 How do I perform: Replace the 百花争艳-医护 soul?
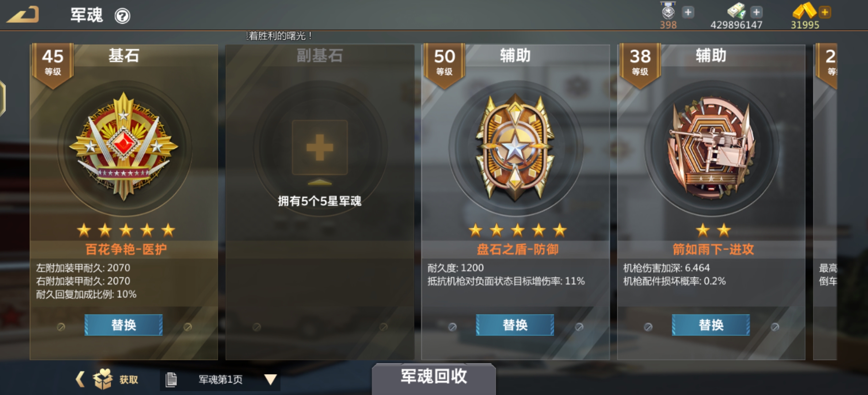(x=123, y=325)
